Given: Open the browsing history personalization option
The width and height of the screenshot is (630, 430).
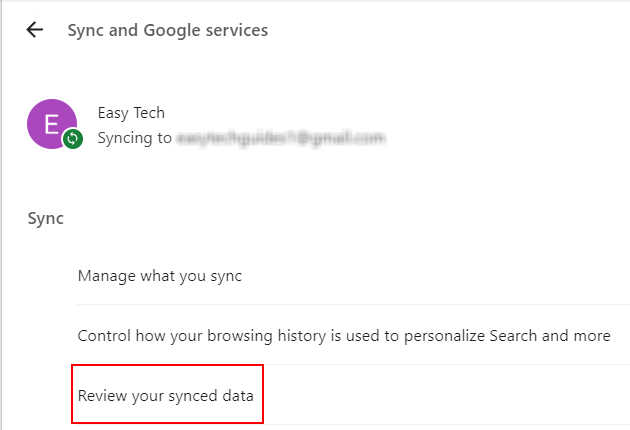Looking at the screenshot, I should coord(343,336).
